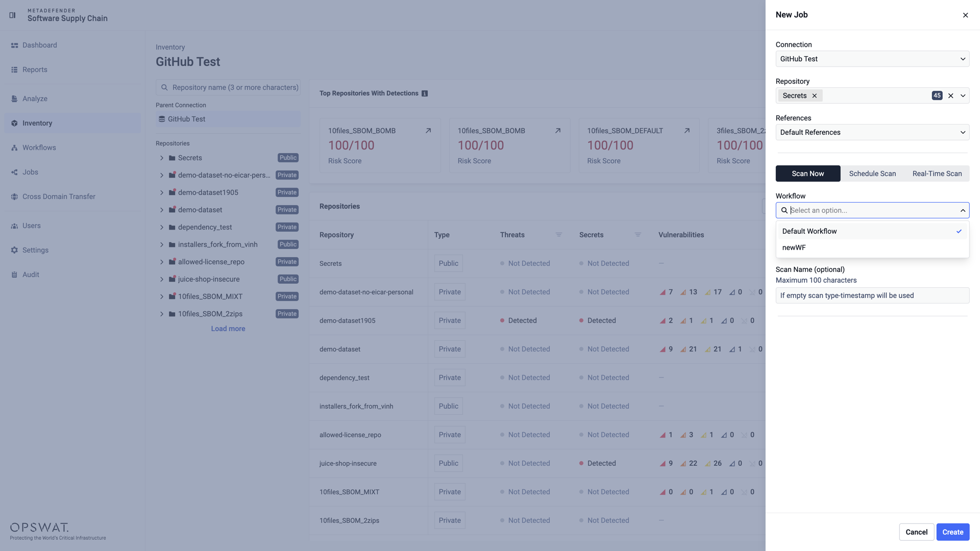Click the Workflow search magnifier icon
This screenshot has height=551, width=980.
click(x=785, y=211)
